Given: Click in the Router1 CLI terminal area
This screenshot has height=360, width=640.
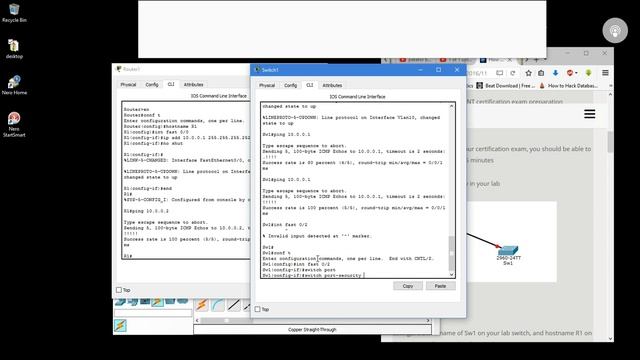Looking at the screenshot, I should click(x=187, y=180).
